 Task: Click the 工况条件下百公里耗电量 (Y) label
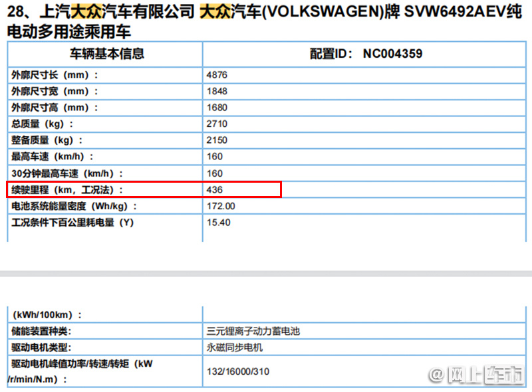coord(72,223)
